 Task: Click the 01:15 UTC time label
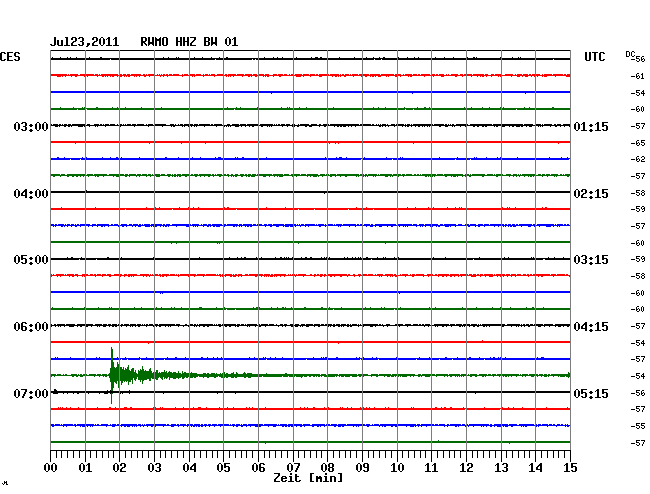[x=591, y=127]
